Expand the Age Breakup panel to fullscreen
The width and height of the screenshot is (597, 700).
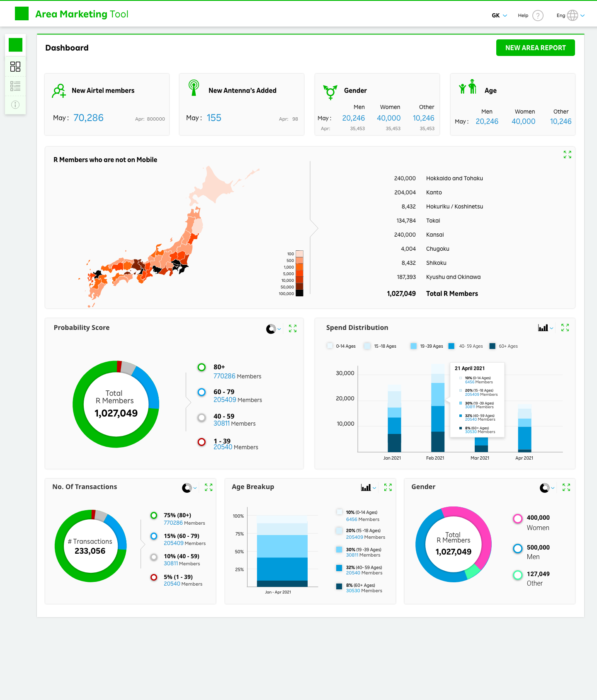pyautogui.click(x=388, y=487)
